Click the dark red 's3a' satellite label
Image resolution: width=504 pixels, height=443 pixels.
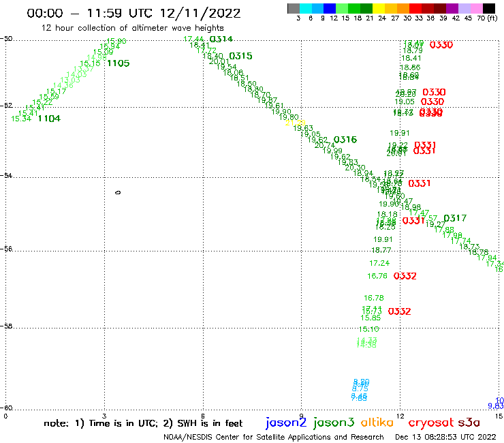coord(469,423)
